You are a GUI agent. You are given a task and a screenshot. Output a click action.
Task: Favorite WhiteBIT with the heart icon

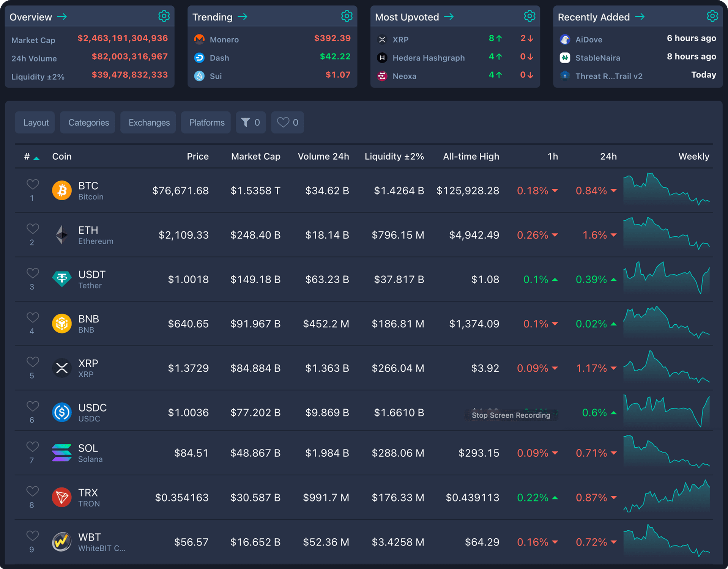[33, 536]
